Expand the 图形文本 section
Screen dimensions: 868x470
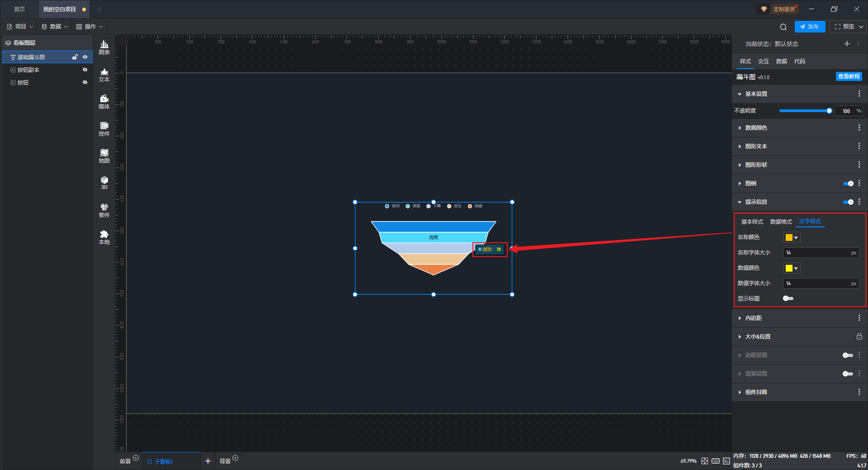pyautogui.click(x=740, y=146)
